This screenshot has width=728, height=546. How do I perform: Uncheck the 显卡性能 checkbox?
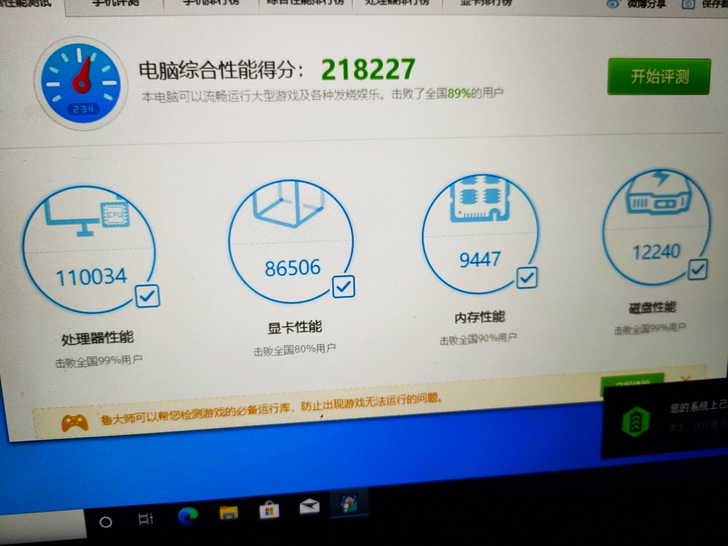click(344, 286)
